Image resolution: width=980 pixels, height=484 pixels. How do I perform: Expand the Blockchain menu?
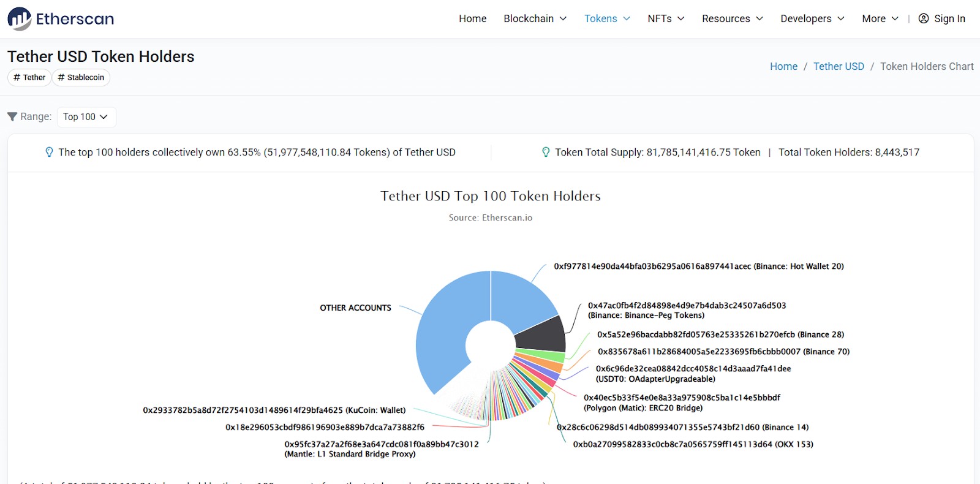coord(535,18)
